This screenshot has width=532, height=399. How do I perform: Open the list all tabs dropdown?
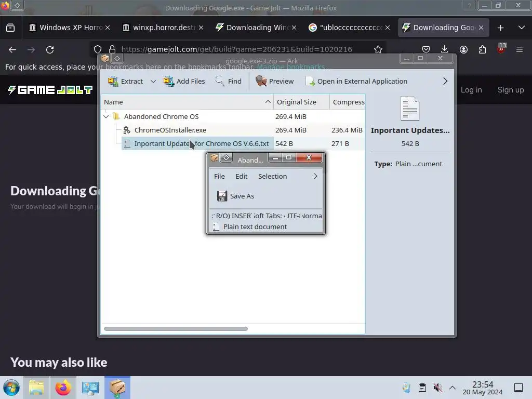pyautogui.click(x=522, y=28)
